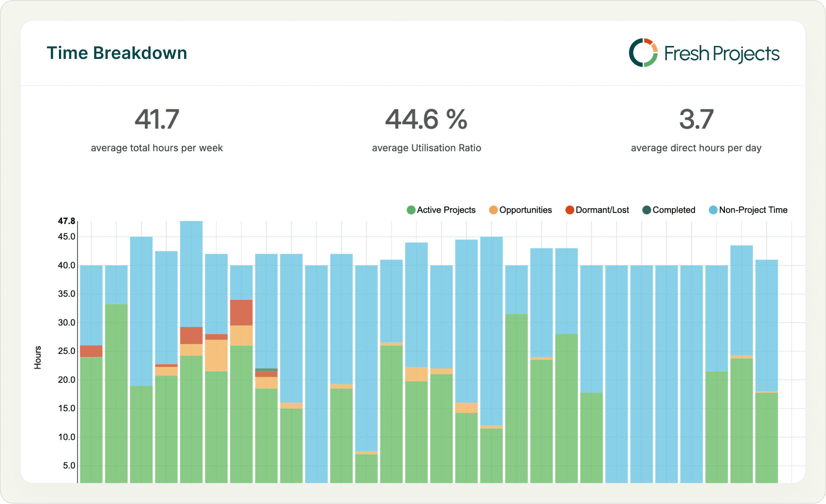Hide the Completed series via legend label
This screenshot has height=504, width=826.
point(674,210)
